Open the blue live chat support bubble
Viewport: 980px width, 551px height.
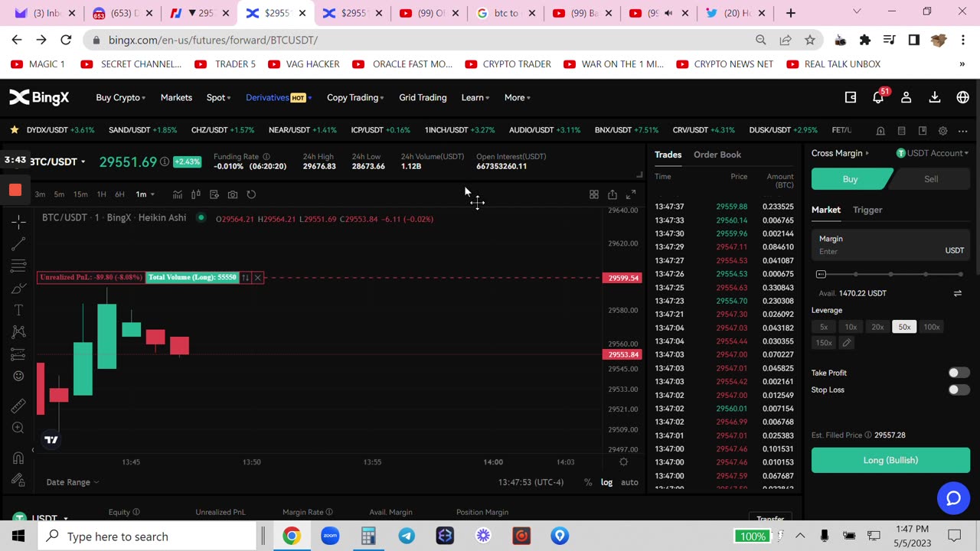pos(953,499)
